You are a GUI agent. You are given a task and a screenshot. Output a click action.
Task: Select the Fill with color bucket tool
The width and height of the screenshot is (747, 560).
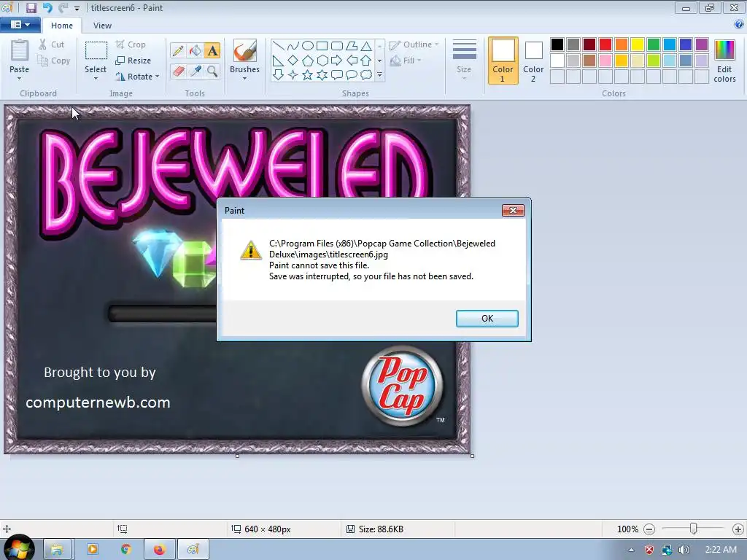196,50
